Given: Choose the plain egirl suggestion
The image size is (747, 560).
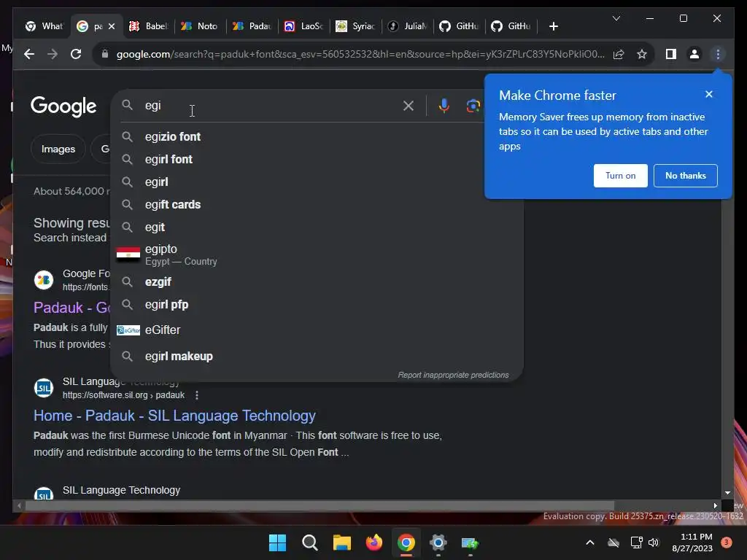Looking at the screenshot, I should 317,182.
